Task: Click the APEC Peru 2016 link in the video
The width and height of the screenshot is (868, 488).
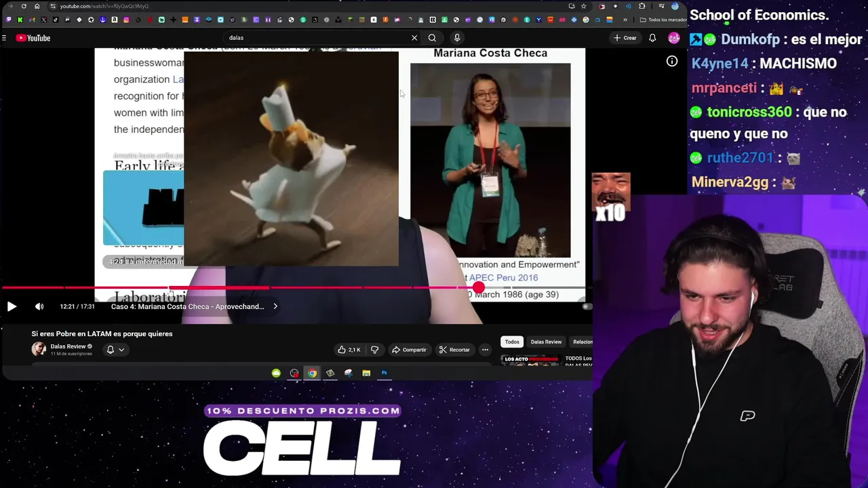Action: [x=503, y=278]
